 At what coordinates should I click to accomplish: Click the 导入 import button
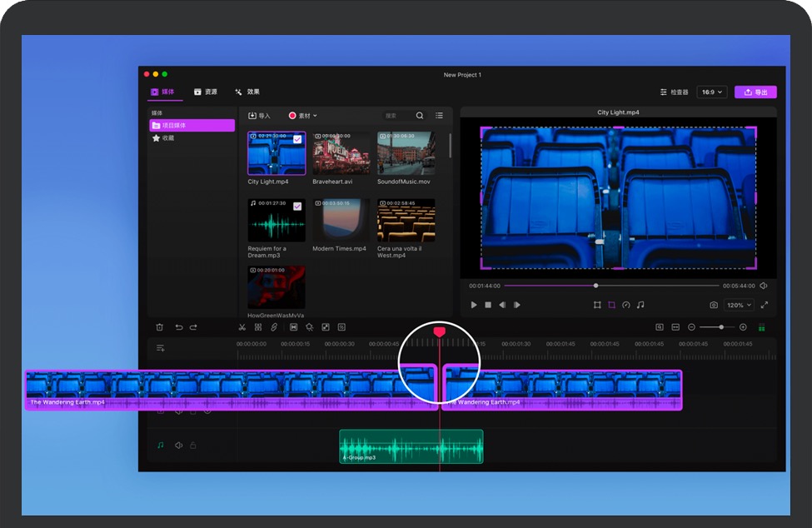pos(260,116)
